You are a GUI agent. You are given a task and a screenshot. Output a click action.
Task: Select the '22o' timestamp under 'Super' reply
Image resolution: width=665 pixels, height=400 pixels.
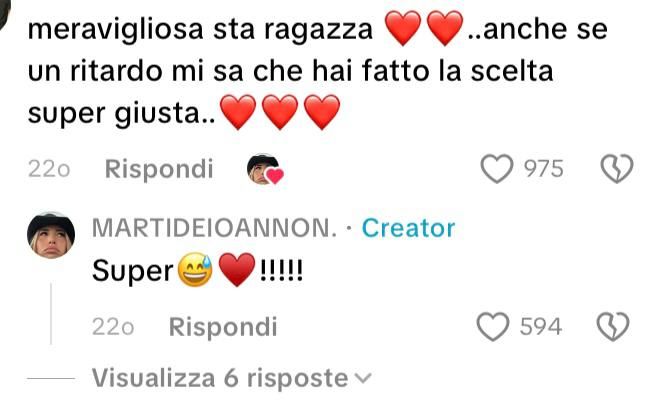(113, 327)
